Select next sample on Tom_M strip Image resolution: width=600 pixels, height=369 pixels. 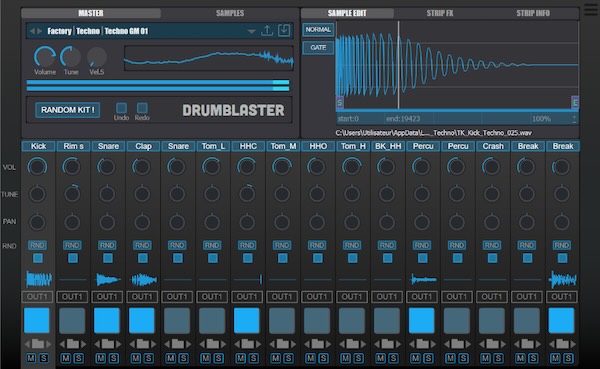point(293,344)
